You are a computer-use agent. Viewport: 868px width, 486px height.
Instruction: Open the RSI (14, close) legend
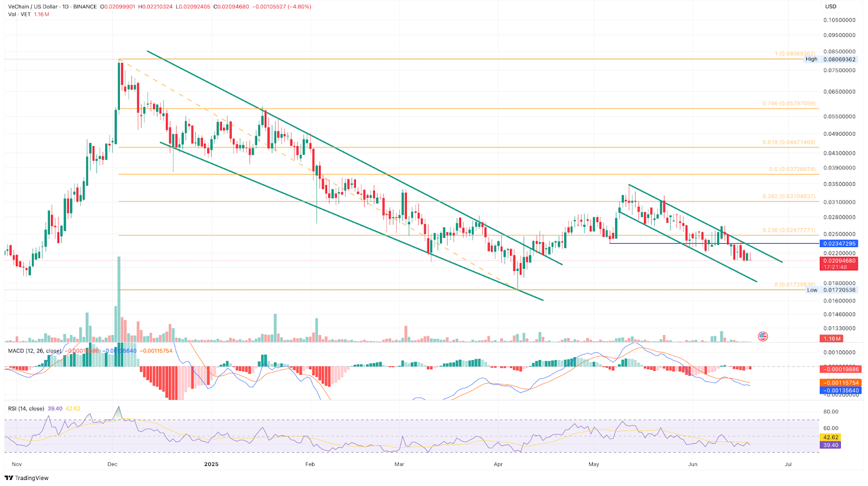click(x=26, y=408)
